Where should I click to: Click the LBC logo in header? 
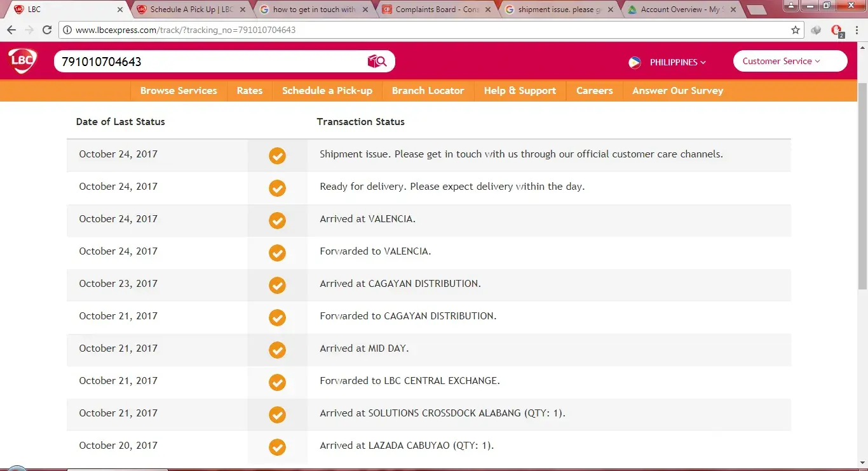click(23, 62)
